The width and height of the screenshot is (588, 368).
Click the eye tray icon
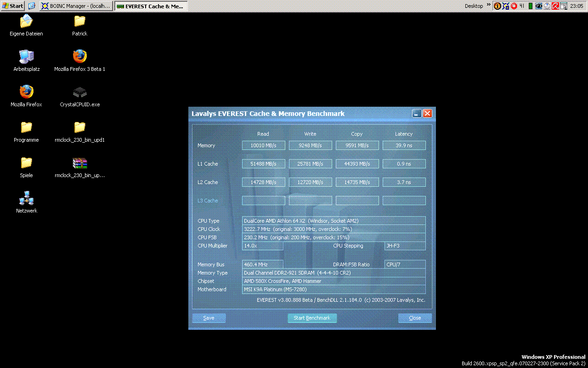[539, 6]
